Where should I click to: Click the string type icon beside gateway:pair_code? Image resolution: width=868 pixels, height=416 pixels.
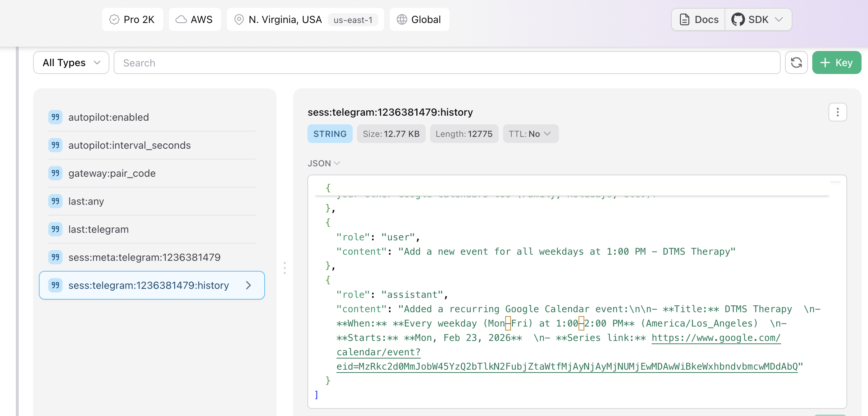[55, 173]
